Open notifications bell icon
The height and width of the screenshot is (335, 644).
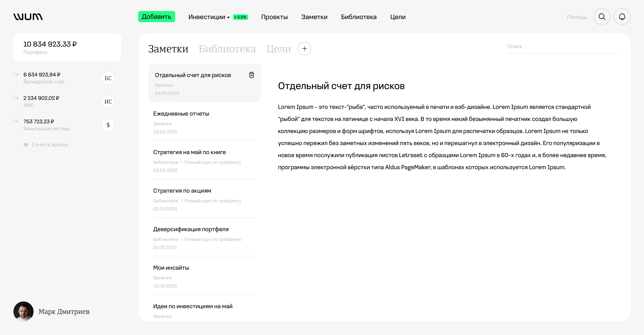[x=622, y=17]
